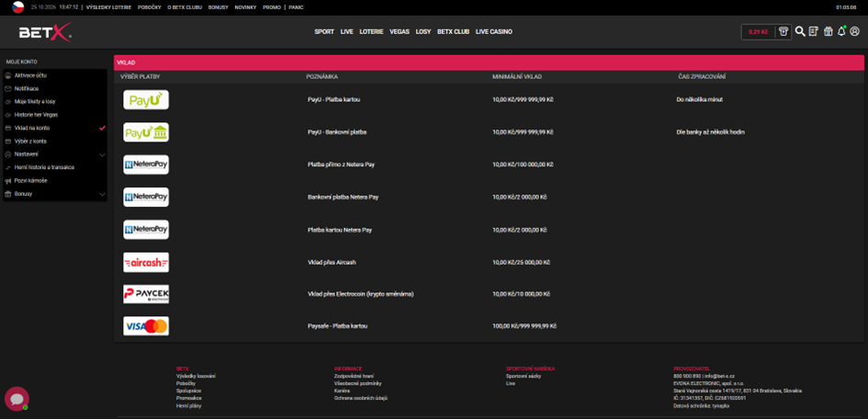The width and height of the screenshot is (868, 419).
Task: Open Moje tikety a losy
Action: [x=34, y=102]
